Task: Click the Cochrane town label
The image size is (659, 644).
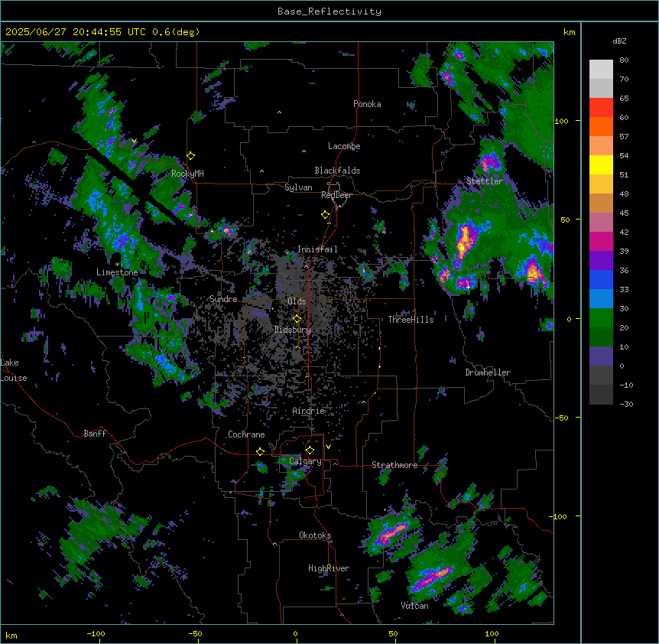Action: click(246, 434)
